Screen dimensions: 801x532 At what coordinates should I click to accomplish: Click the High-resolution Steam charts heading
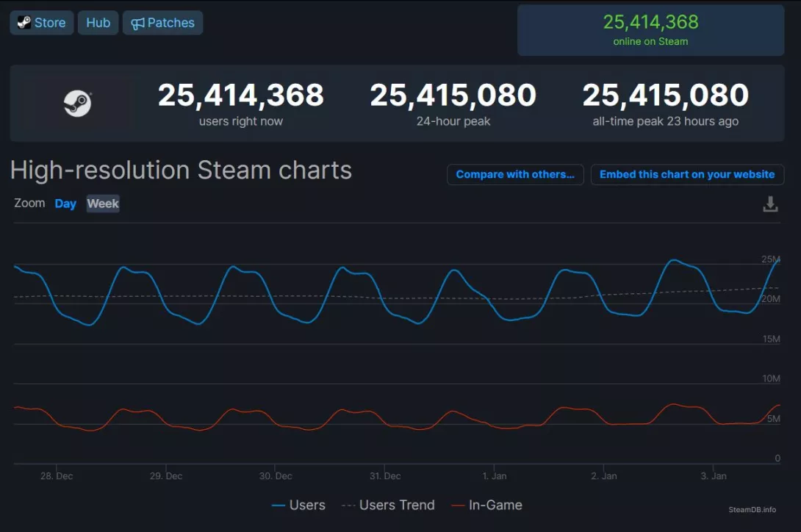click(181, 170)
